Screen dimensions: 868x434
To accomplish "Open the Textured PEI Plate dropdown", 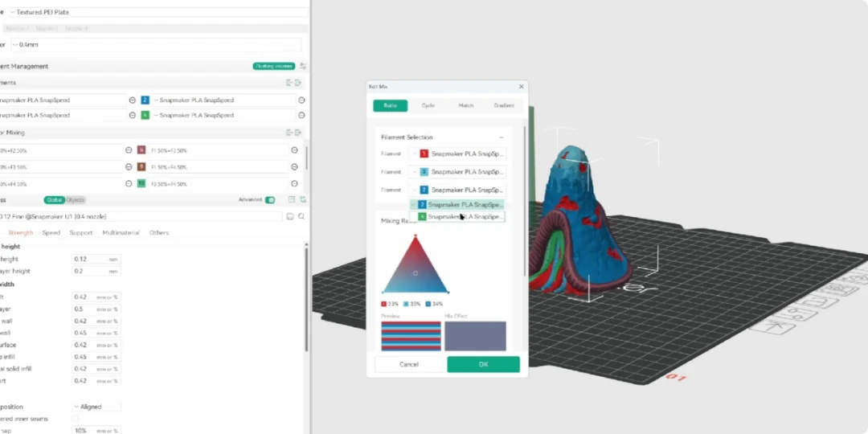I will 158,12.
